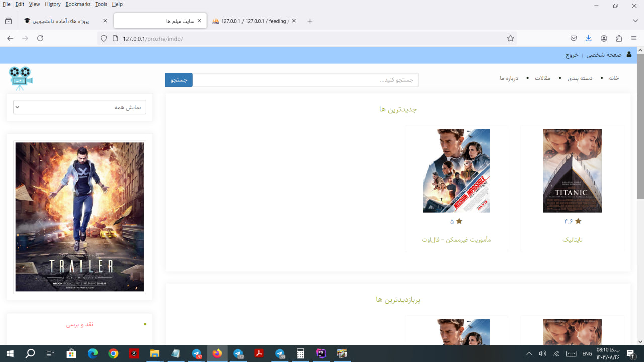Show hidden system tray icons chevron
The height and width of the screenshot is (362, 644).
(x=529, y=354)
